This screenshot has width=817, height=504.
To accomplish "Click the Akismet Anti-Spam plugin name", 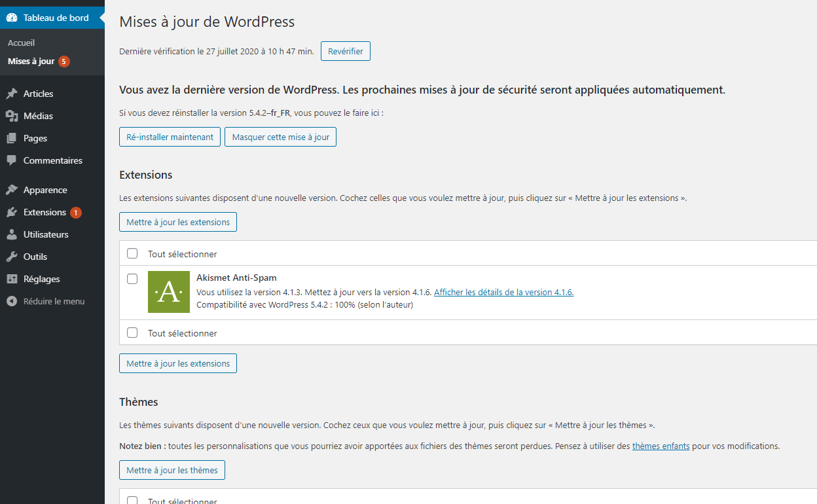I will click(x=236, y=278).
